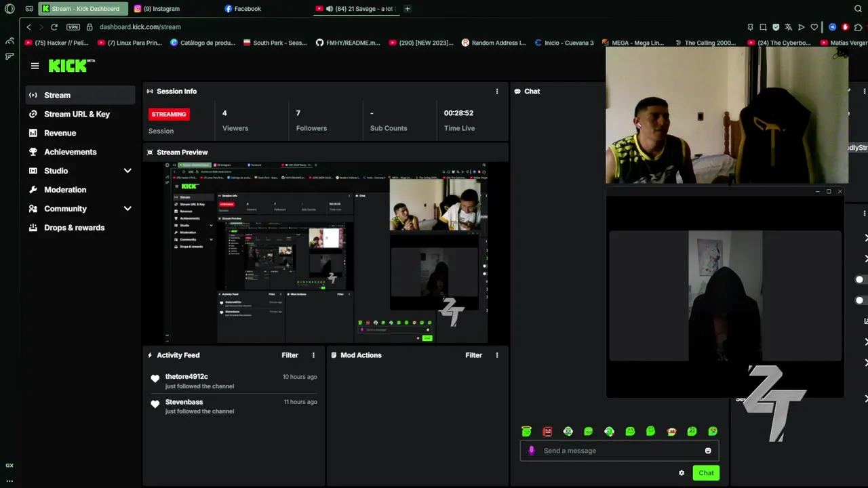Open chat settings gear
The width and height of the screenshot is (868, 488).
(x=682, y=473)
